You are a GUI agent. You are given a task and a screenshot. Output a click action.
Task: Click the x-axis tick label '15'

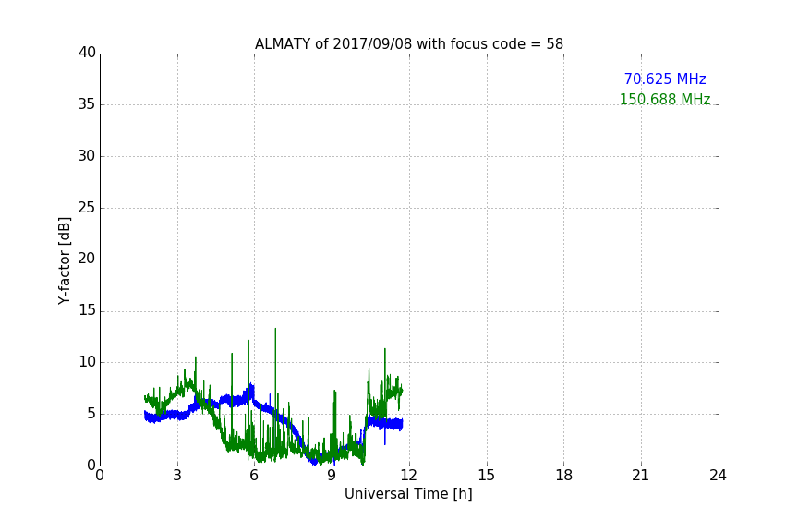pyautogui.click(x=486, y=476)
